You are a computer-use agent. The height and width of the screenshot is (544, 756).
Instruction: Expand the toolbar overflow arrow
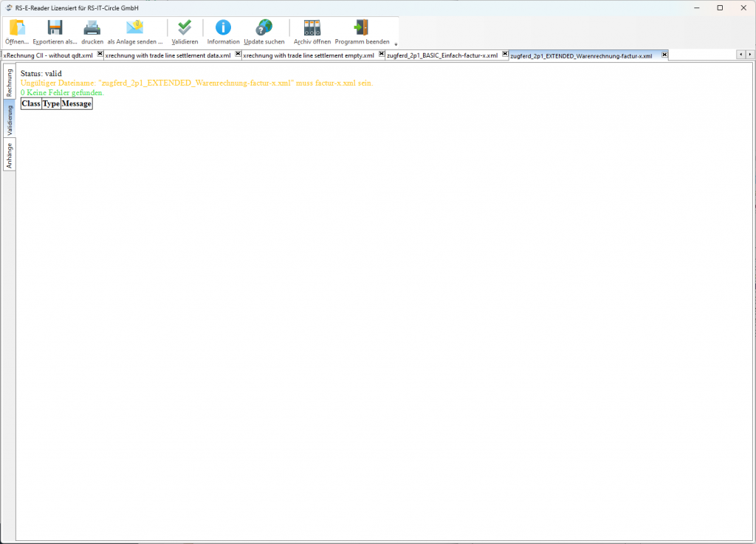coord(395,44)
